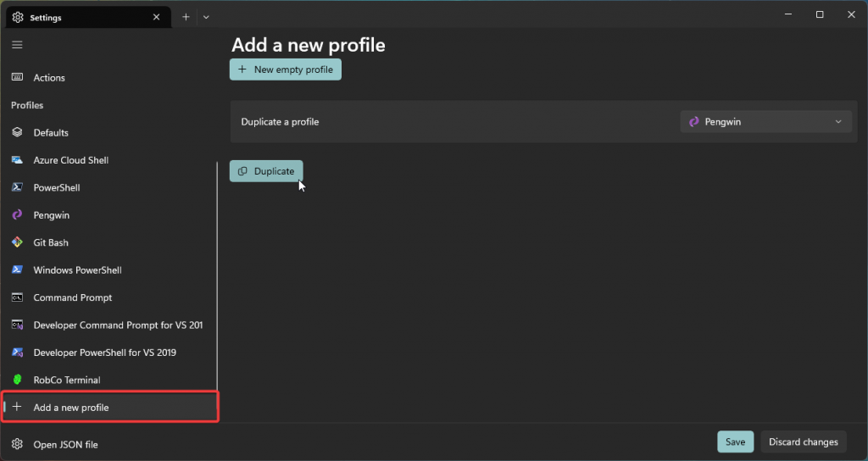
Task: Click the green RobCo Terminal icon
Action: 17,380
